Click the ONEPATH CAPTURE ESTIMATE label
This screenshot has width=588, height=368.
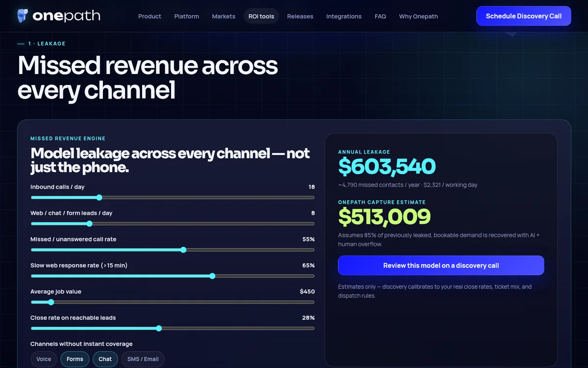382,202
